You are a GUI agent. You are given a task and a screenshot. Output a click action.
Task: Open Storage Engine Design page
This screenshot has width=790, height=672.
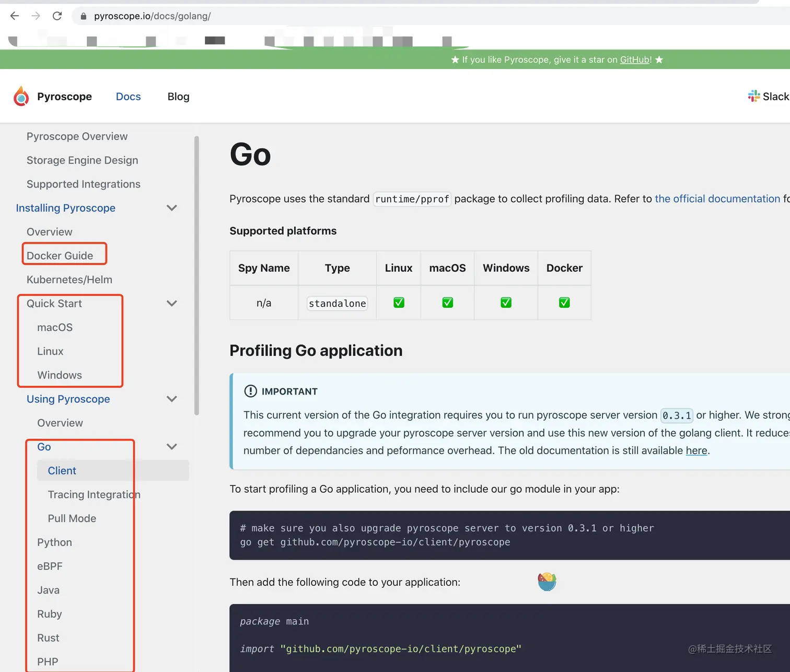pyautogui.click(x=82, y=160)
